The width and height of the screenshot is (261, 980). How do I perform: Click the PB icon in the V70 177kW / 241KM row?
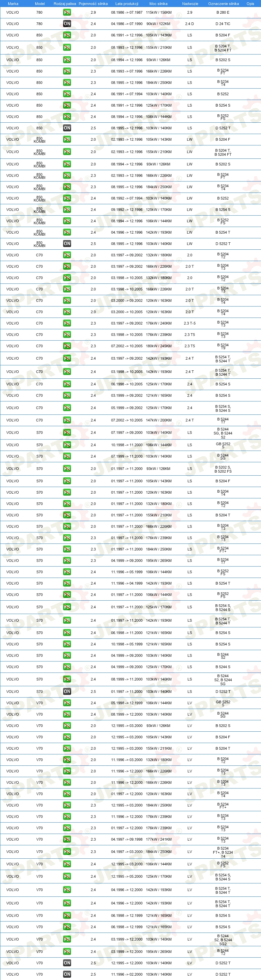click(x=67, y=839)
